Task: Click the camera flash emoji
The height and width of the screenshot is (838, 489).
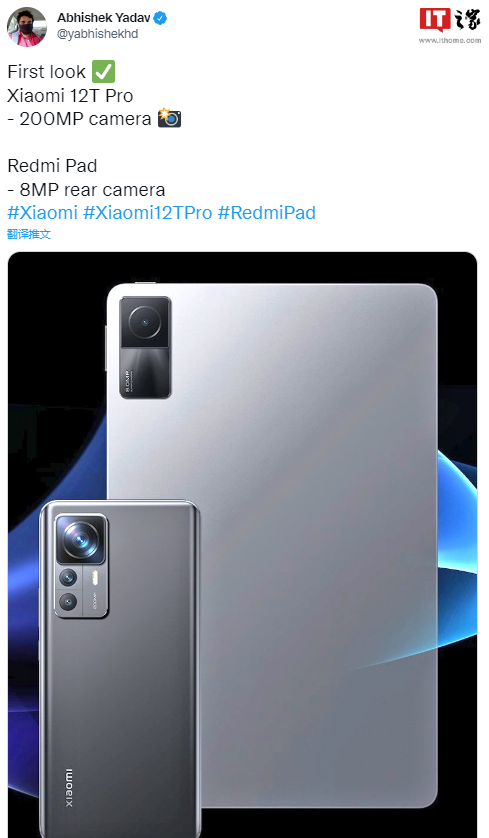Action: coord(169,118)
